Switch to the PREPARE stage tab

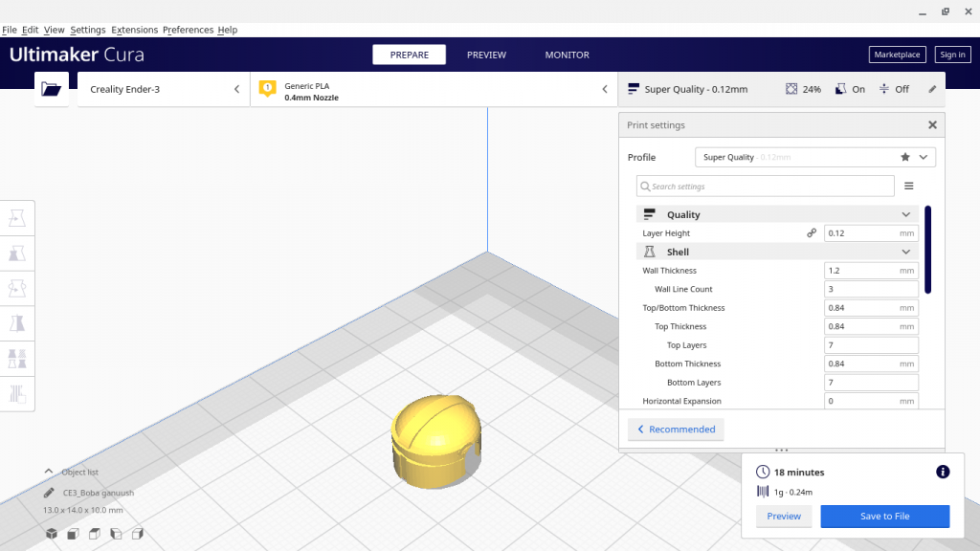coord(410,55)
